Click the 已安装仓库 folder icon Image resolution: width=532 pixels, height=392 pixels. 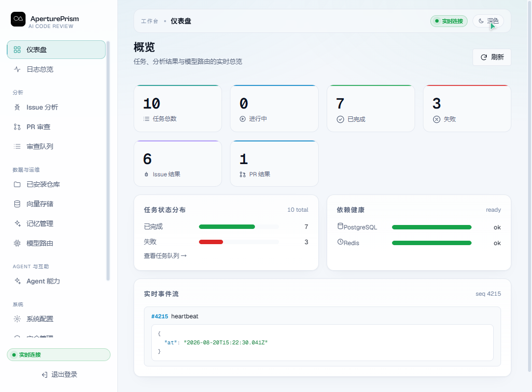(x=17, y=184)
